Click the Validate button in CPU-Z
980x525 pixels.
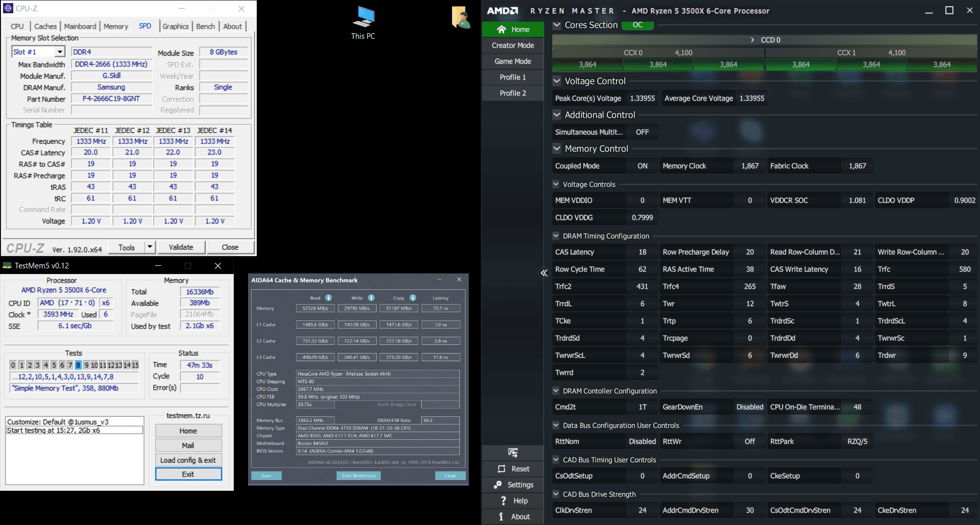click(x=181, y=247)
